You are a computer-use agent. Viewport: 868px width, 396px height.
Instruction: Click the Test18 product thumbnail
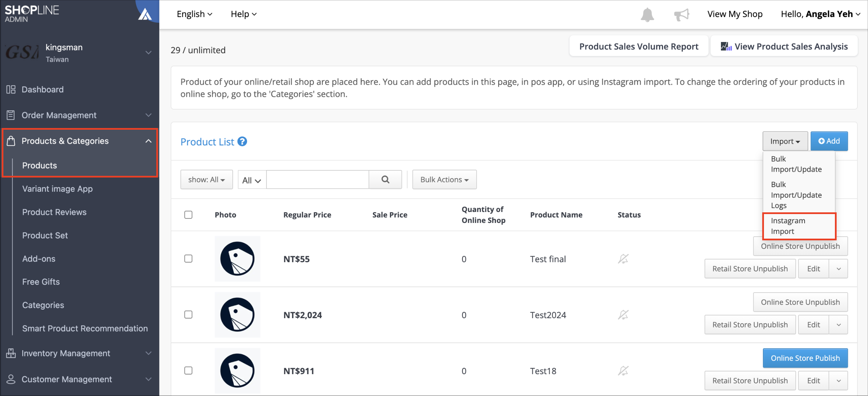(237, 371)
